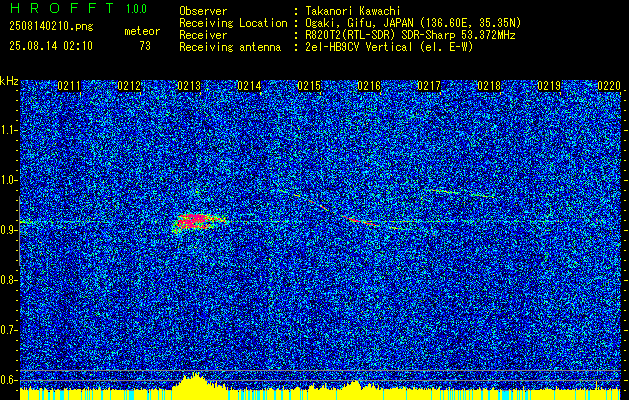Viewport: 629px width, 400px height.
Task: Click time marker 0215
Action: (309, 86)
